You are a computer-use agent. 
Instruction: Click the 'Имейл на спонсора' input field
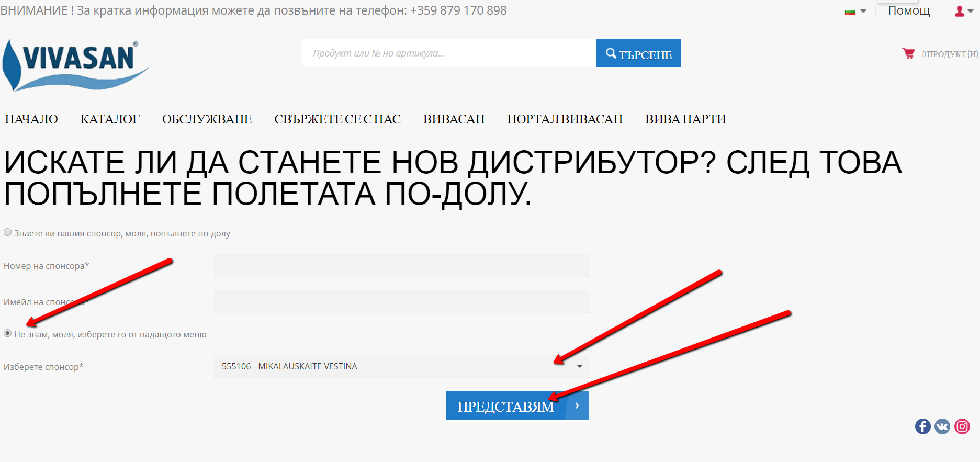tap(401, 302)
